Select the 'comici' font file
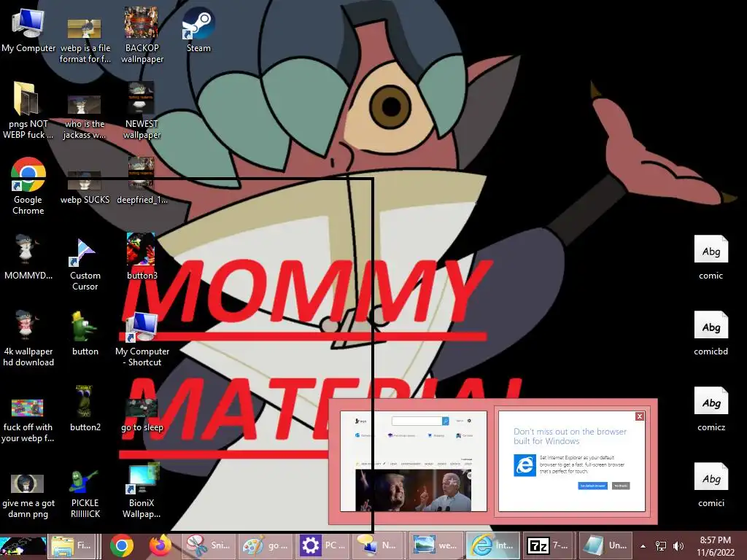 tap(711, 485)
